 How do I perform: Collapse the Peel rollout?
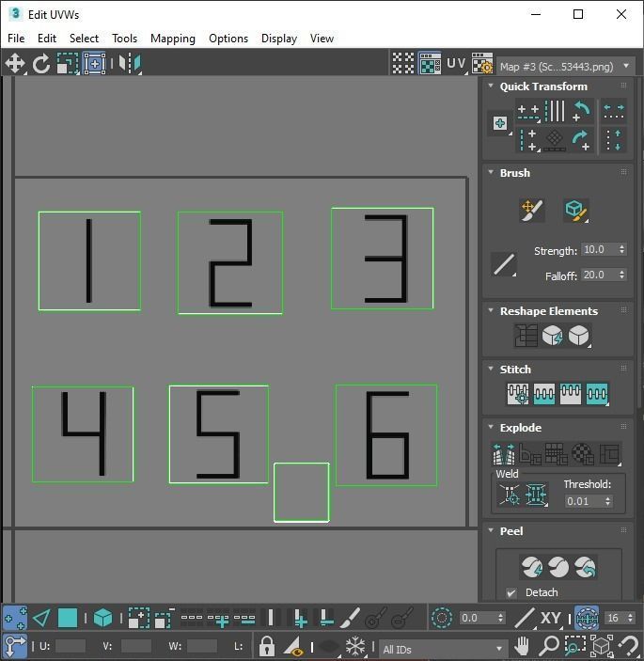(491, 530)
